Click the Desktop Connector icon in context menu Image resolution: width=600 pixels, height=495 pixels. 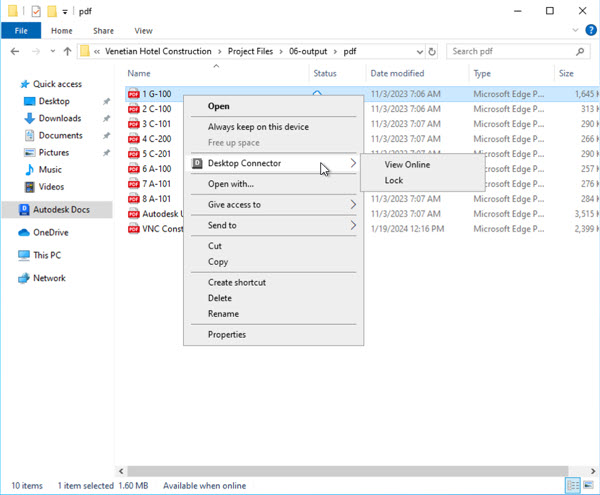197,163
